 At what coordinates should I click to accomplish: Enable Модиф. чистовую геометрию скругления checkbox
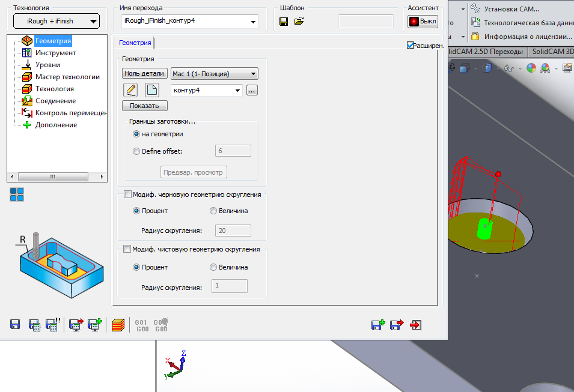(x=127, y=249)
